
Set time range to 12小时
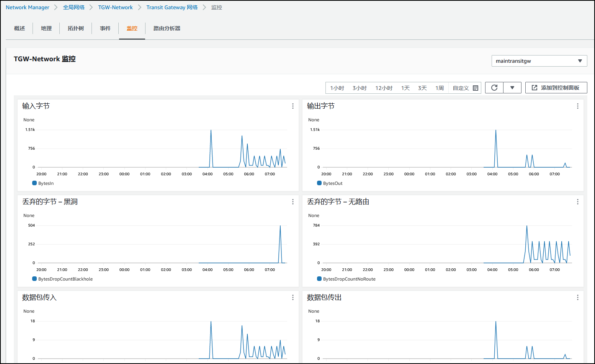(x=384, y=88)
